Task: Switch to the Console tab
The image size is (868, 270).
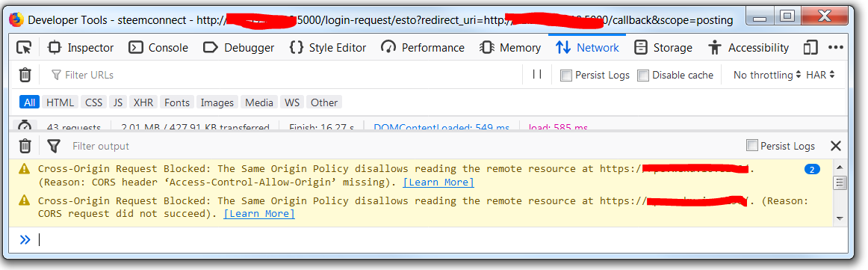Action: [158, 48]
